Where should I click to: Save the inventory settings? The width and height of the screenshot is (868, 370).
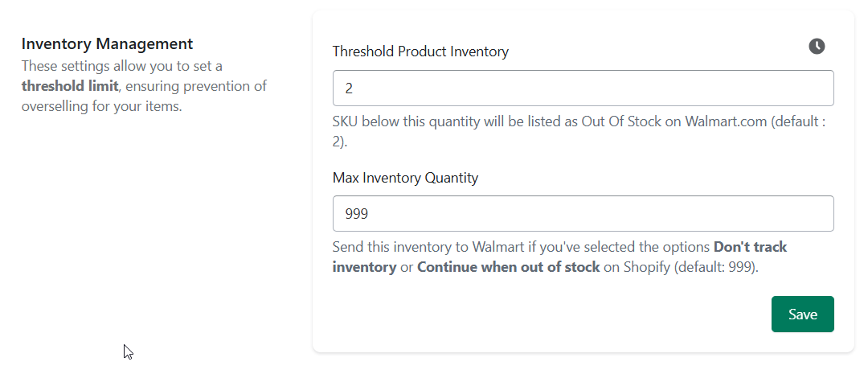(x=803, y=314)
